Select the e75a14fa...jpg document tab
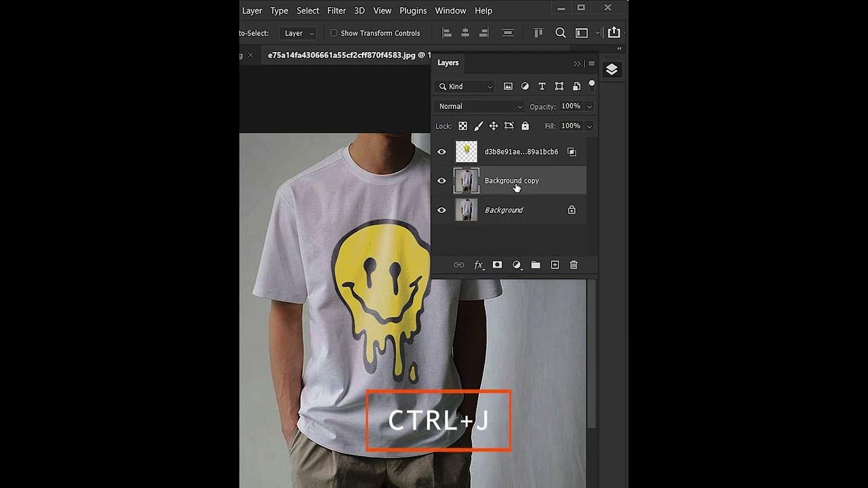 coord(348,55)
